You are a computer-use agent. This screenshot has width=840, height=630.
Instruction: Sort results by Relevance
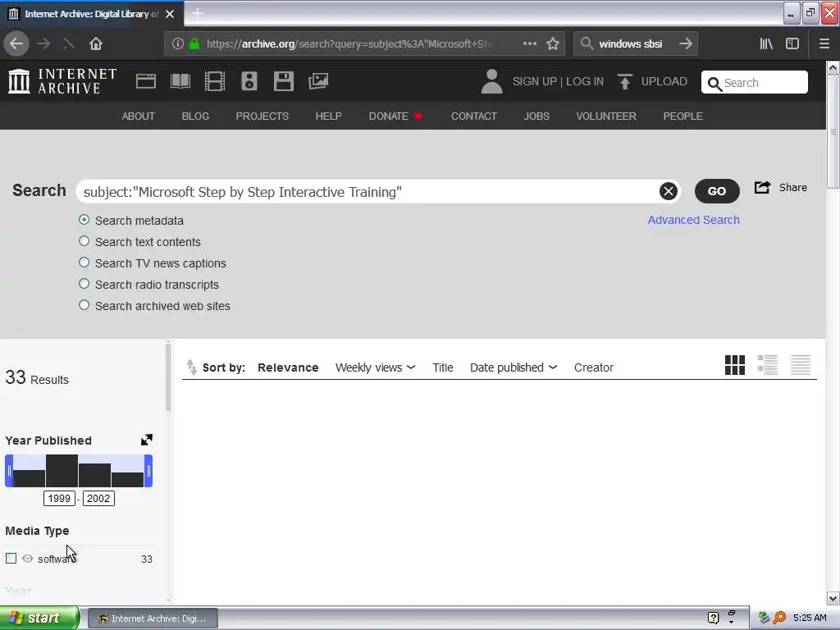pos(288,367)
